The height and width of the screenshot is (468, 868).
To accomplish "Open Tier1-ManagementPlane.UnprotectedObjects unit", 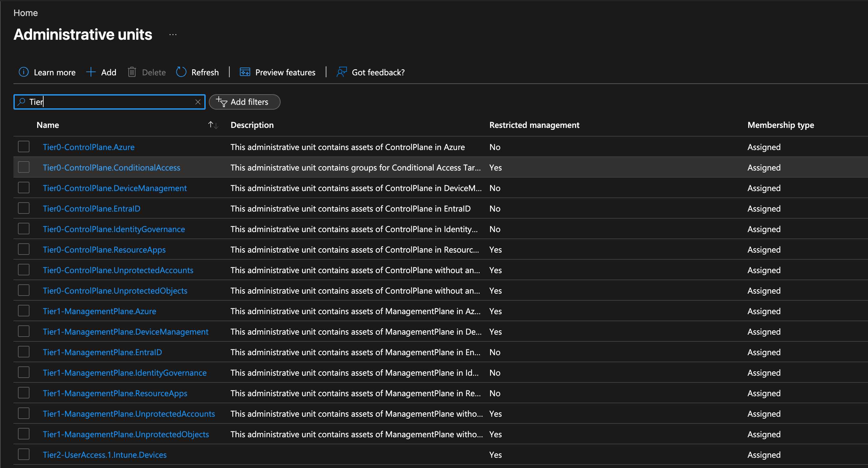I will click(x=126, y=435).
